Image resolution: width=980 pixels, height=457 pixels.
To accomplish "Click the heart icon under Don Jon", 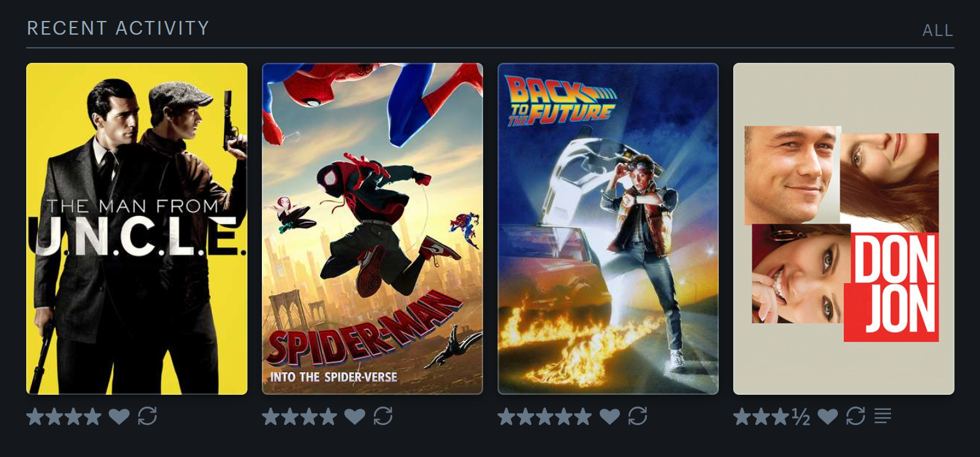I will coord(827,416).
